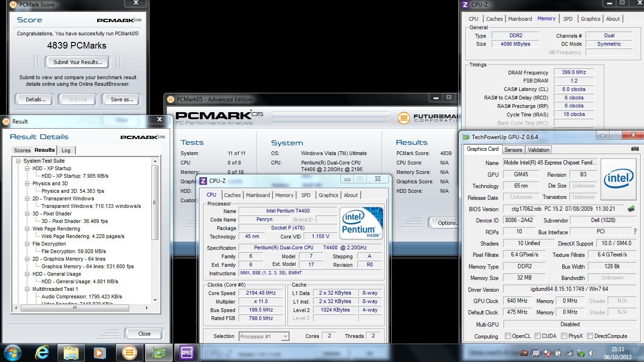
Task: Collapse the File Decryption node
Action: [x=27, y=244]
